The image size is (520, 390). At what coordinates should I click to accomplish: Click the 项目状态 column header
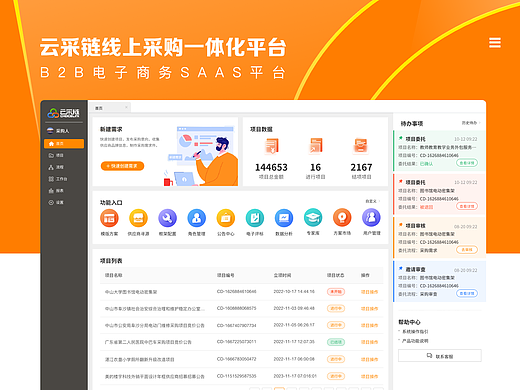coord(336,275)
